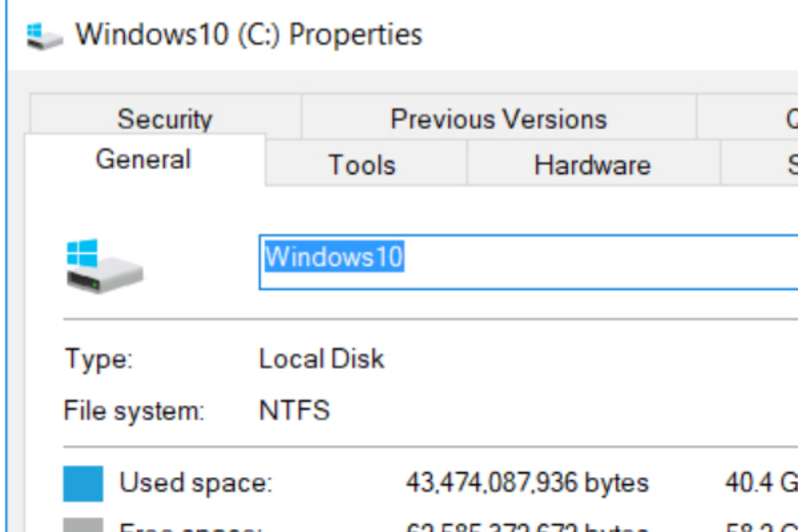Click the large Windows drive icon beside the name field
798x532 pixels.
coord(104,266)
